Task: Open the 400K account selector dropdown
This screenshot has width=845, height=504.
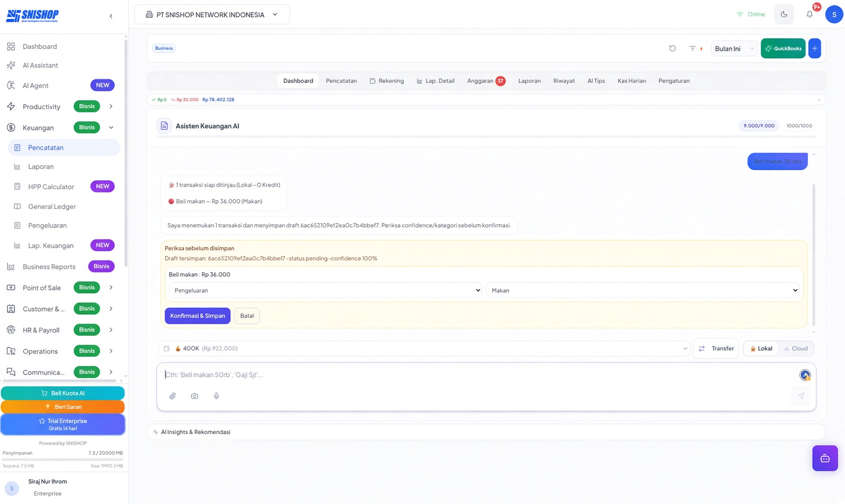Action: 424,348
